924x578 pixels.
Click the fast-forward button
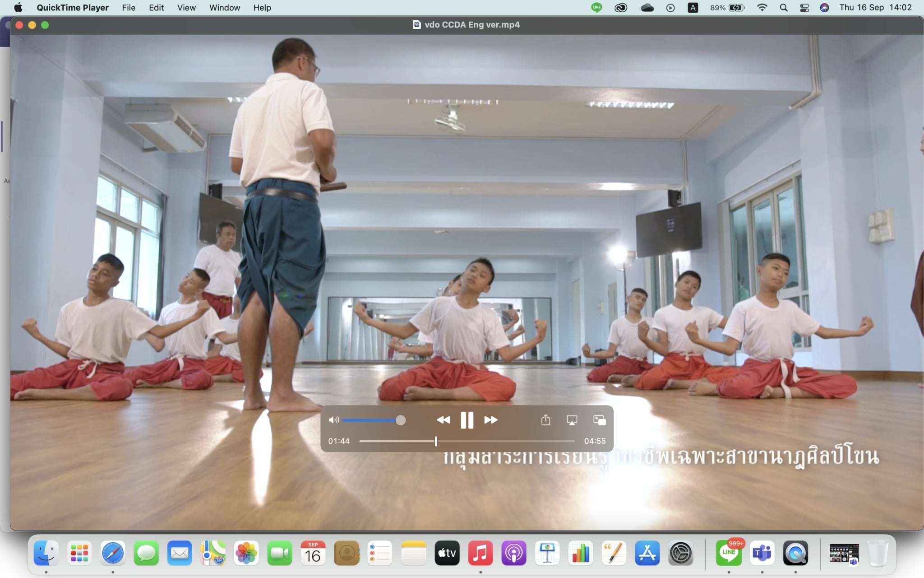(x=490, y=420)
